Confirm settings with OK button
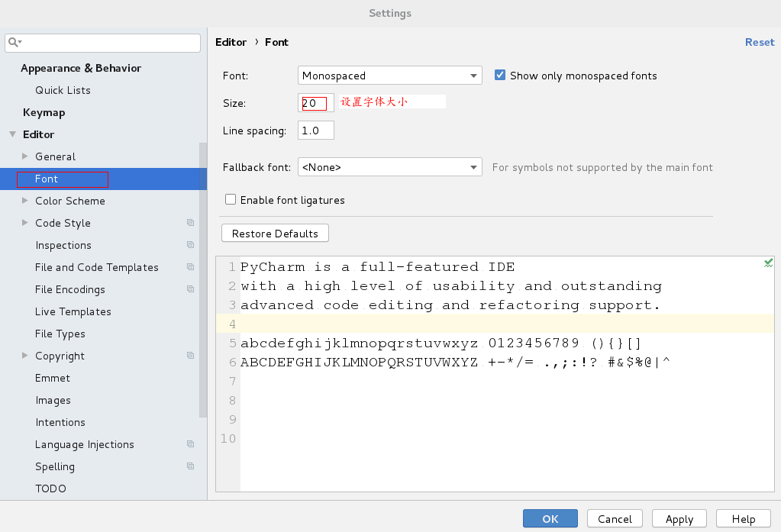This screenshot has height=532, width=781. [550, 518]
